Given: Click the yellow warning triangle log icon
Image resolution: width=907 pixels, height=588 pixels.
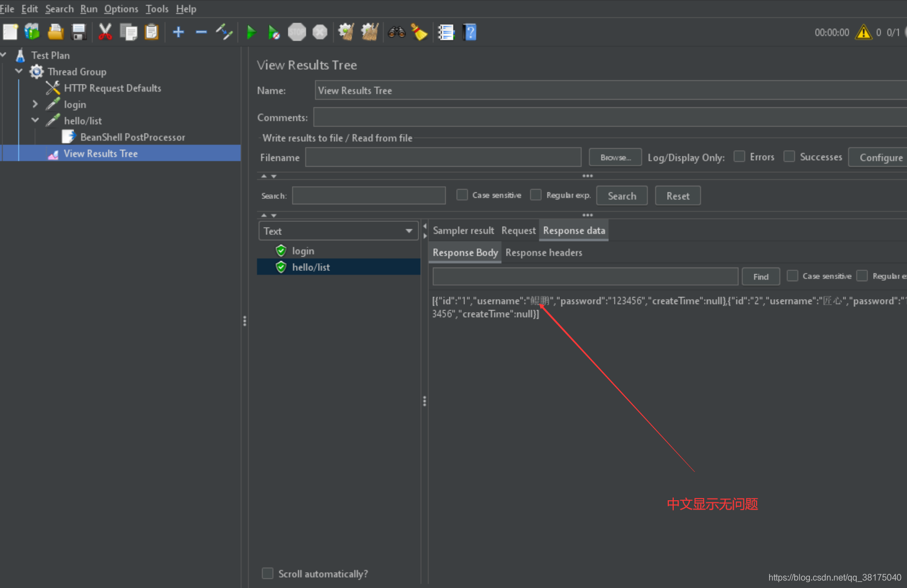Looking at the screenshot, I should (x=863, y=32).
